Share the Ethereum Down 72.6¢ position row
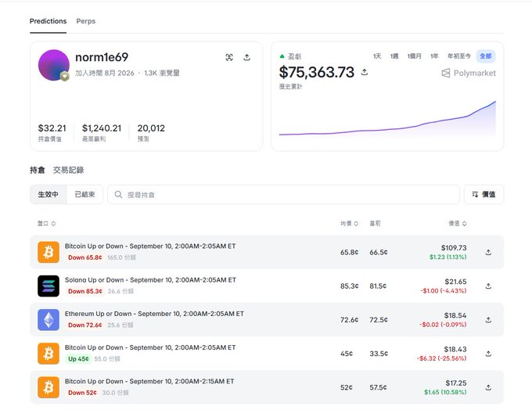 point(488,320)
